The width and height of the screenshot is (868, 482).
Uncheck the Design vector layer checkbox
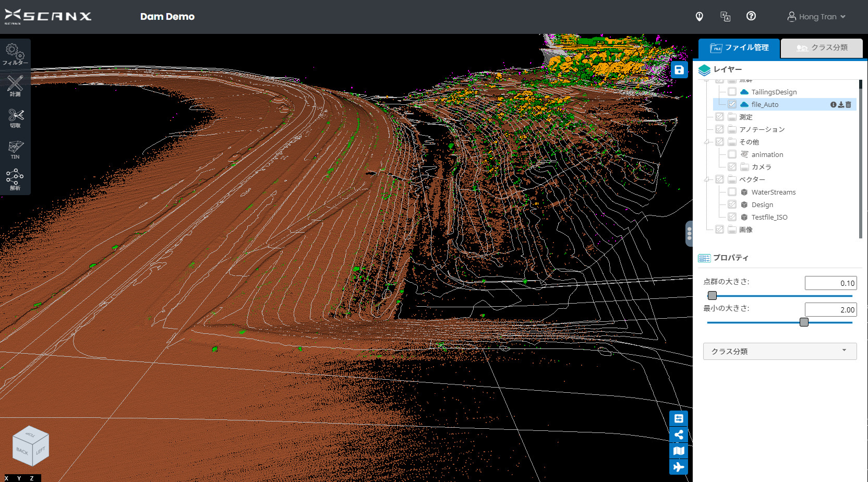(x=732, y=204)
